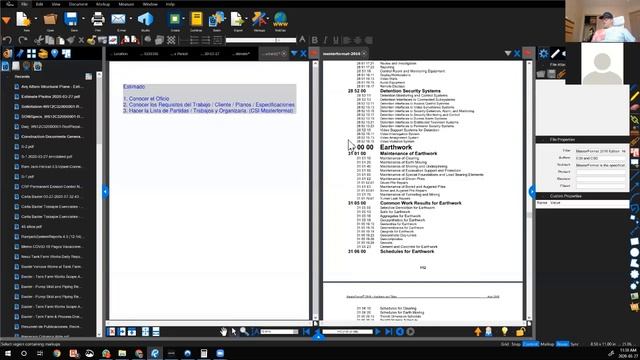Click the page number field in navigation bar
This screenshot has width=640, height=360.
pos(347,332)
